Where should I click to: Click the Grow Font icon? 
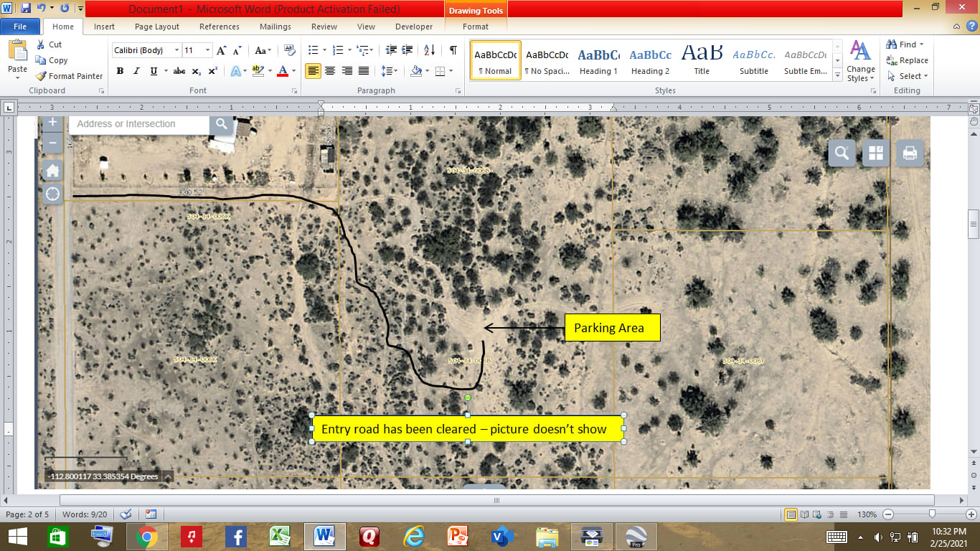pyautogui.click(x=221, y=50)
